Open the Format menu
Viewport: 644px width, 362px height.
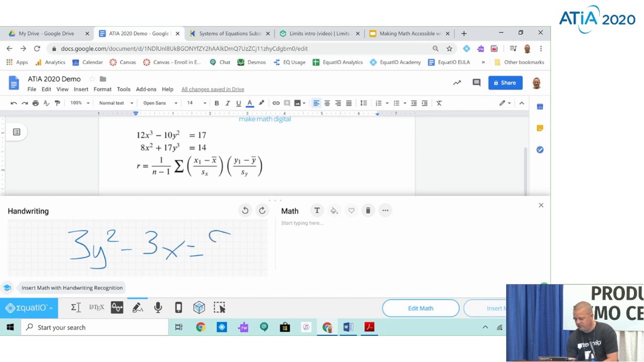(x=102, y=89)
